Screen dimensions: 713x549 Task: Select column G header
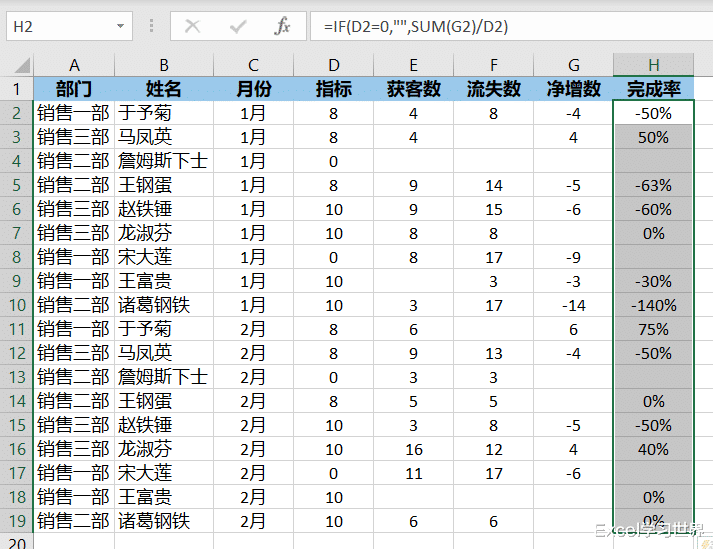[x=573, y=65]
